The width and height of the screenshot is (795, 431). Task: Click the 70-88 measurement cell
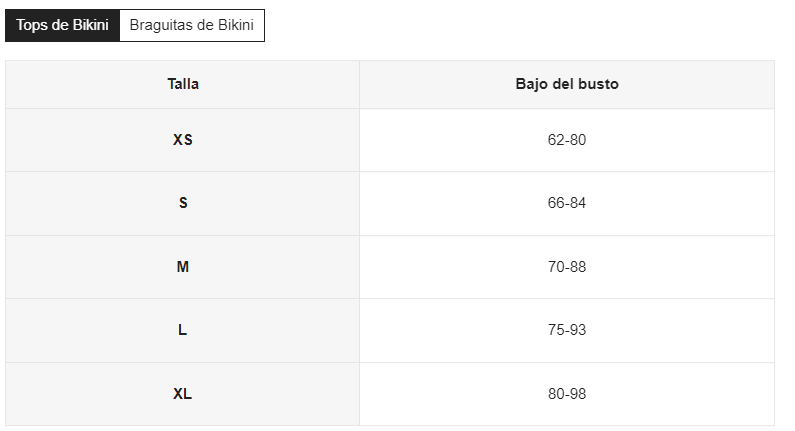click(x=567, y=267)
